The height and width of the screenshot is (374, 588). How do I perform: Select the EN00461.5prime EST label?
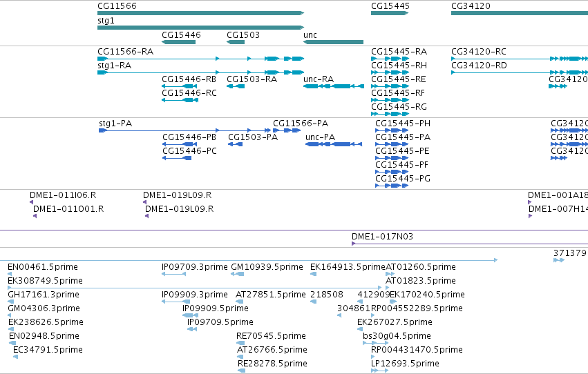point(43,267)
